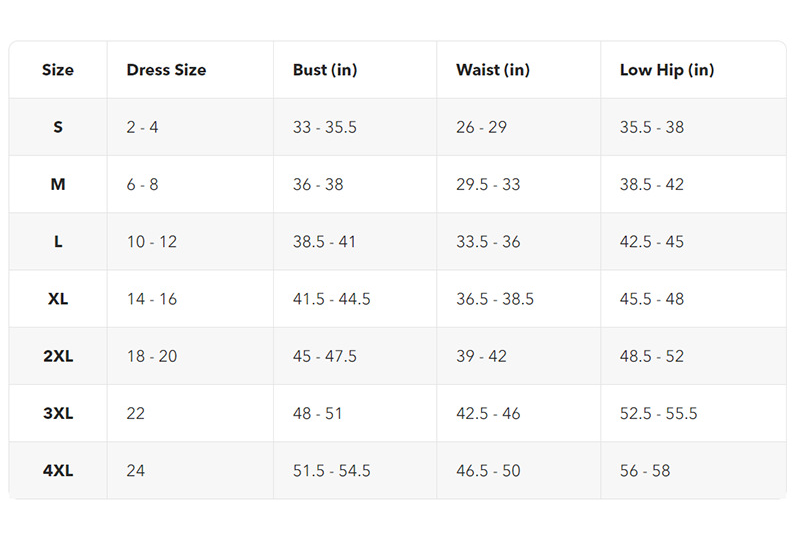Select the 2XL size row label
Image resolution: width=800 pixels, height=533 pixels.
(58, 356)
